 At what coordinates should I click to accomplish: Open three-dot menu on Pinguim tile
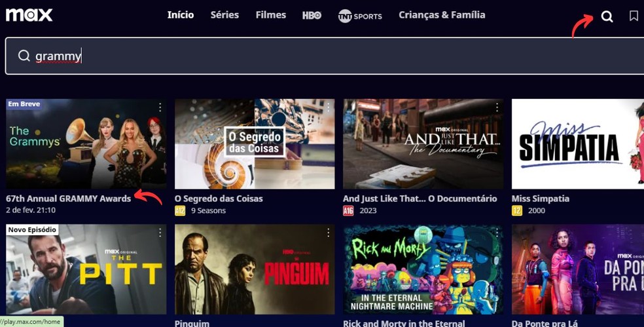pos(328,233)
